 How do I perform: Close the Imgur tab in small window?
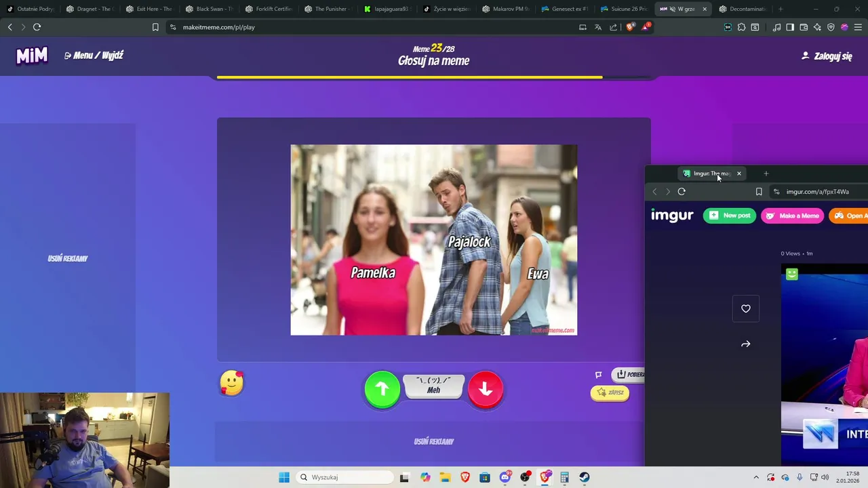coord(739,174)
